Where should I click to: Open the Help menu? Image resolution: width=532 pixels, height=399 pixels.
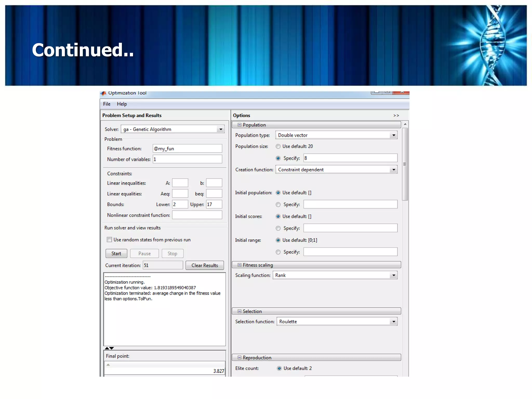122,104
